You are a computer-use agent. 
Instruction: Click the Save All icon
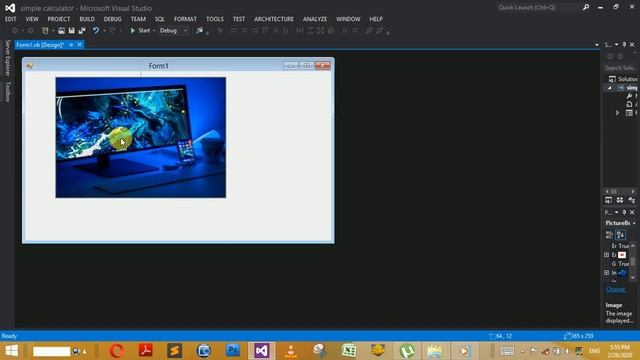pos(82,31)
